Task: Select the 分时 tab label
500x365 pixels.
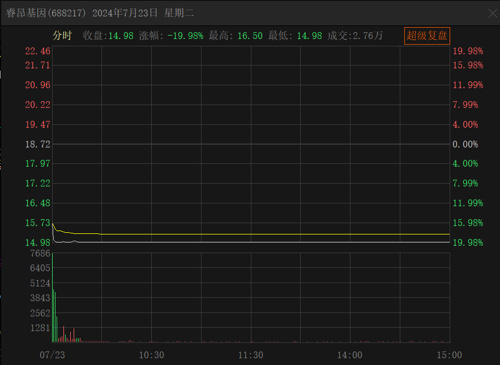Action: 62,35
